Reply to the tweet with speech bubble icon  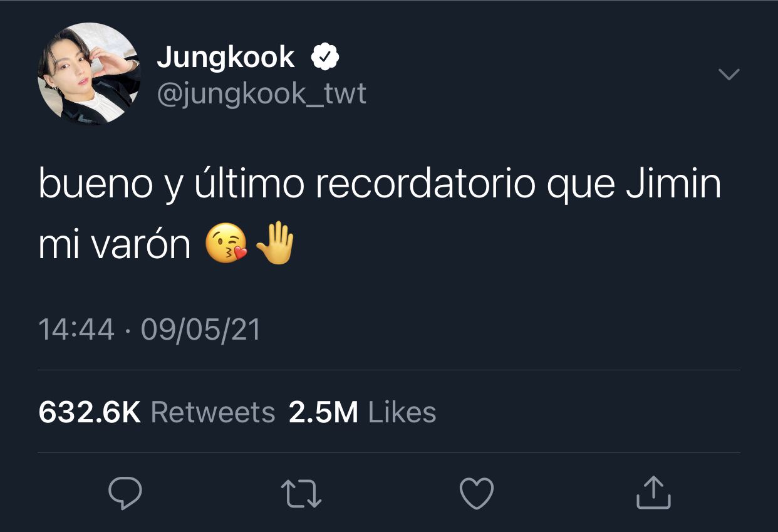coord(125,493)
